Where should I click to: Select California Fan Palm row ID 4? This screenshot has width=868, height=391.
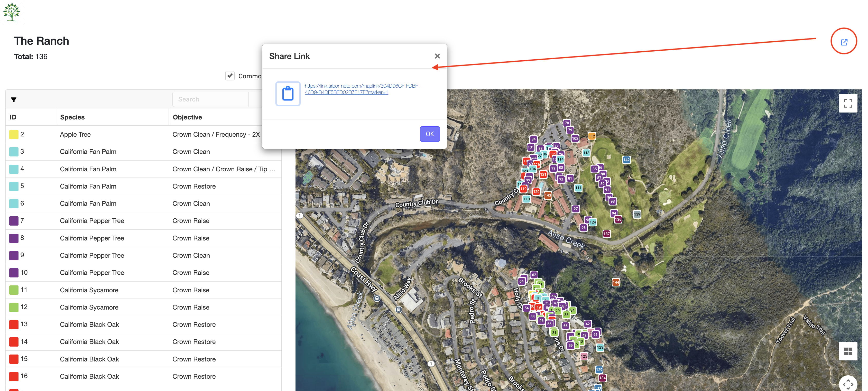click(143, 169)
